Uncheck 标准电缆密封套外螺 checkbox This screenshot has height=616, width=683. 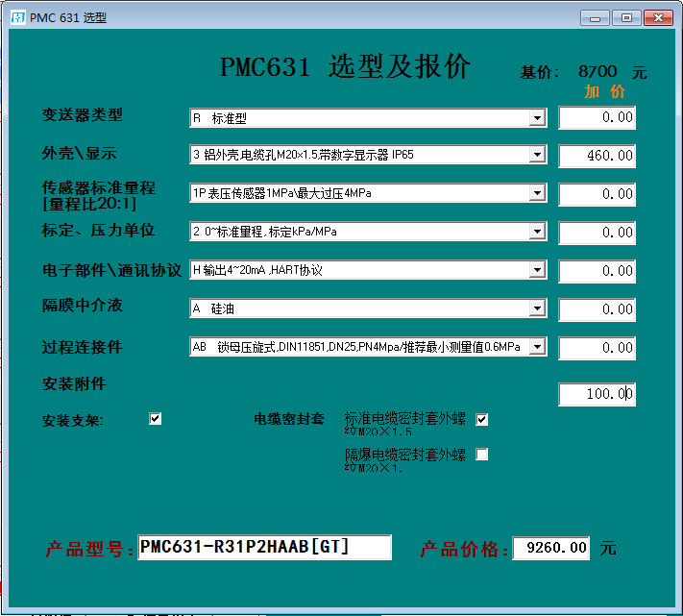482,419
